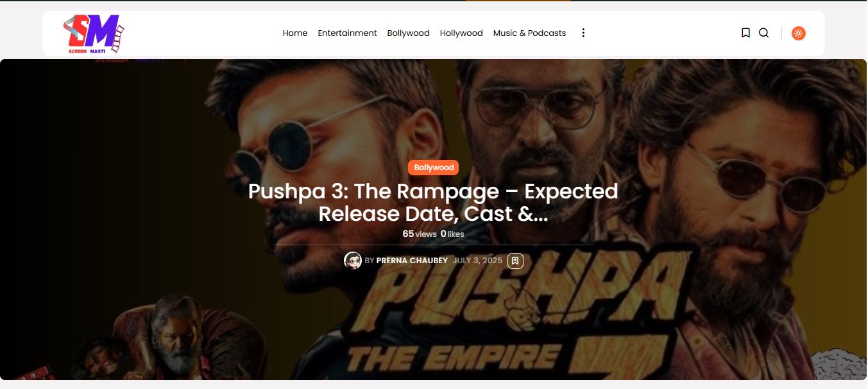Open the Hollywood navigation item

tap(461, 33)
